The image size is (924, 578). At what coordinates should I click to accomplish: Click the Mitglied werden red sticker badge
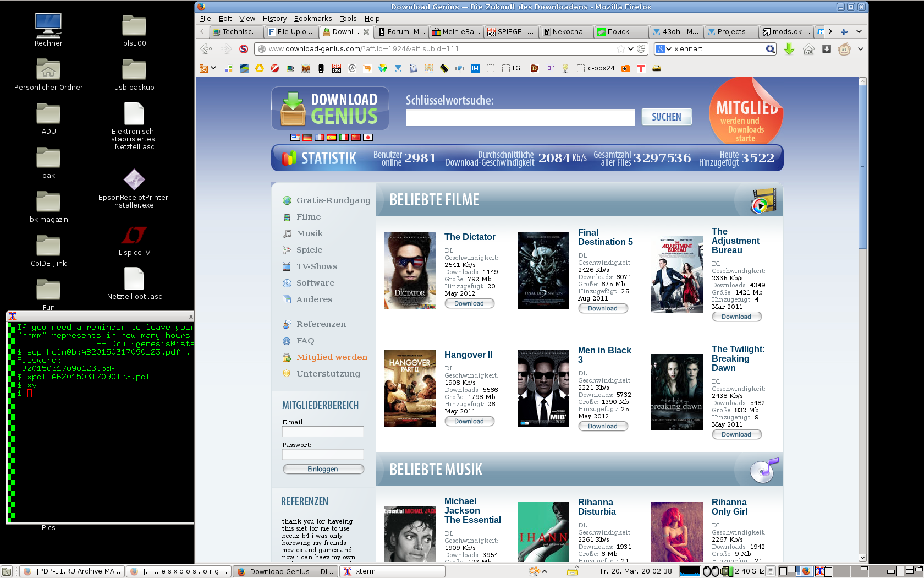746,111
